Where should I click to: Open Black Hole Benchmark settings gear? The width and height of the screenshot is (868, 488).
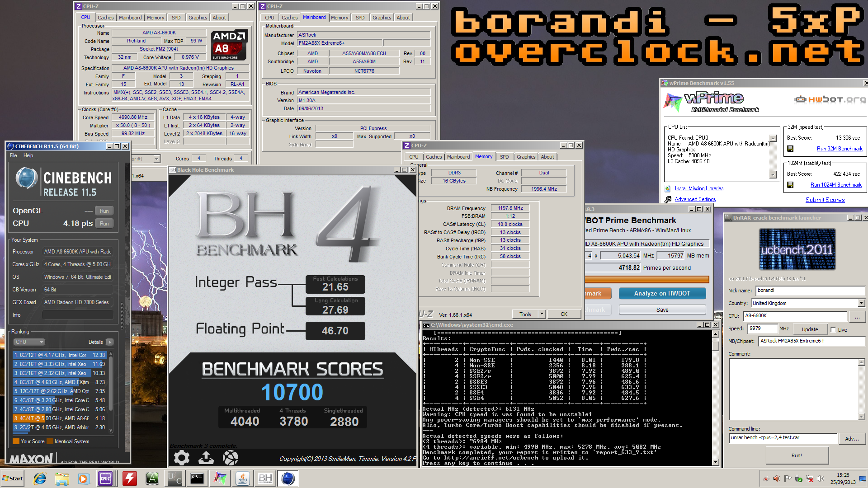(182, 458)
